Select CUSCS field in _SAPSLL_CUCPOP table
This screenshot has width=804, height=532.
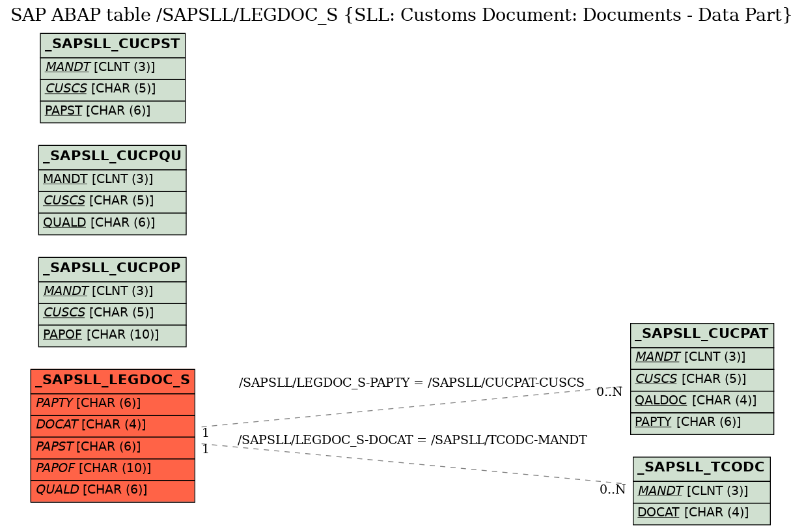(112, 313)
